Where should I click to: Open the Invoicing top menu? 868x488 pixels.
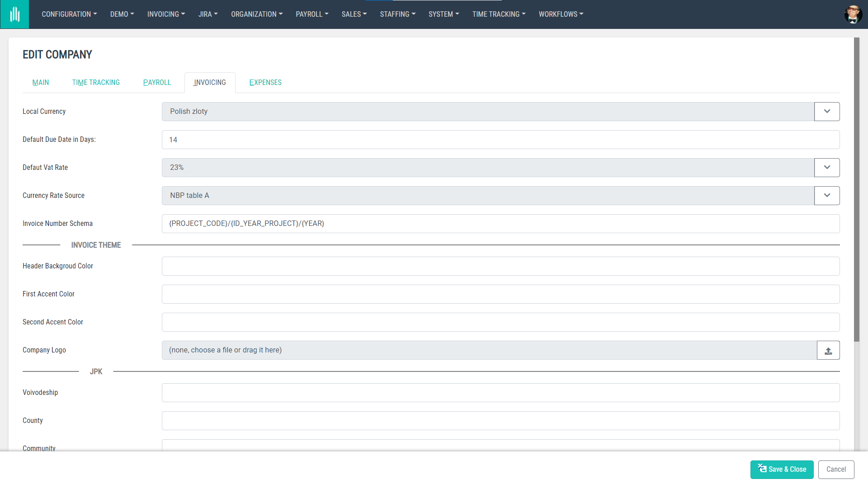coord(166,14)
